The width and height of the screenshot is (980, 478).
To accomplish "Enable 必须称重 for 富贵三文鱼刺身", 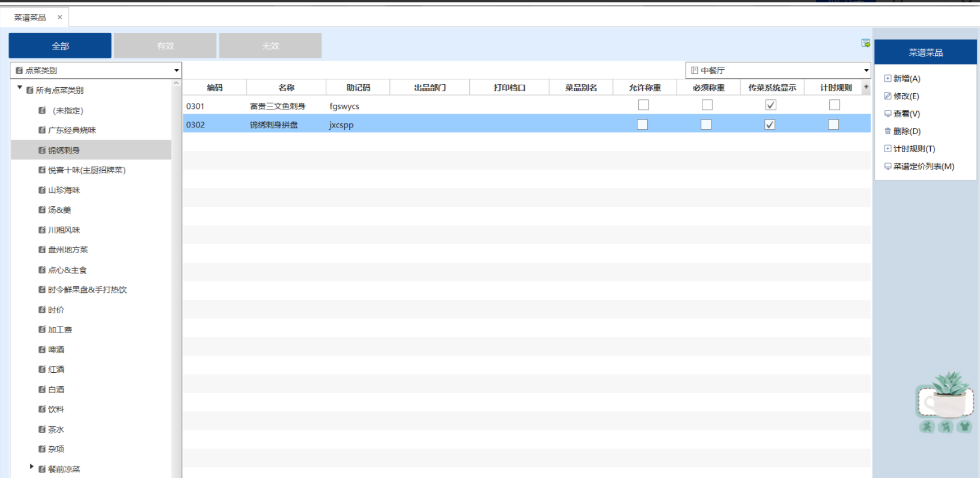I will click(707, 105).
